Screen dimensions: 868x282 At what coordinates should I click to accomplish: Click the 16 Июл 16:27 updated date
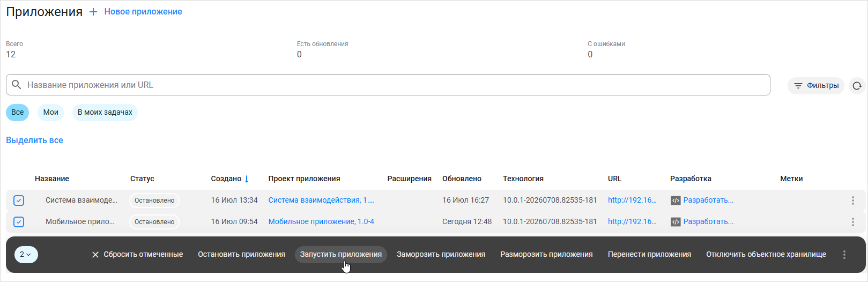tap(465, 200)
